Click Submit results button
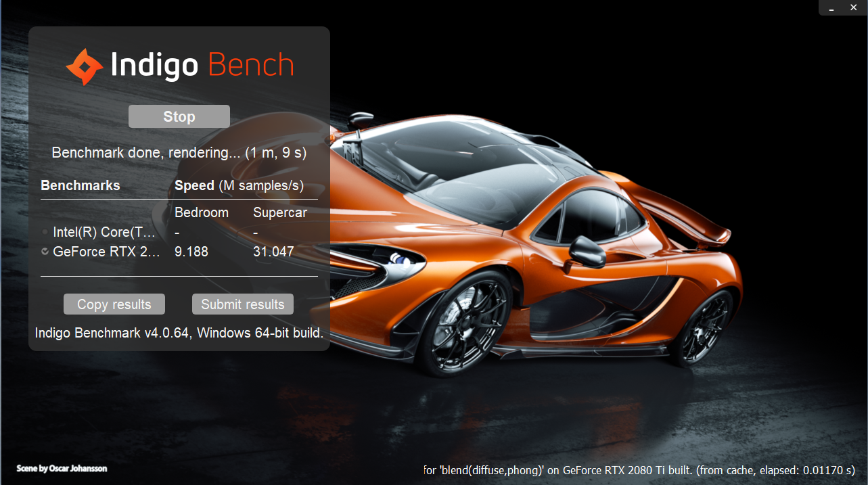This screenshot has height=485, width=868. [243, 304]
